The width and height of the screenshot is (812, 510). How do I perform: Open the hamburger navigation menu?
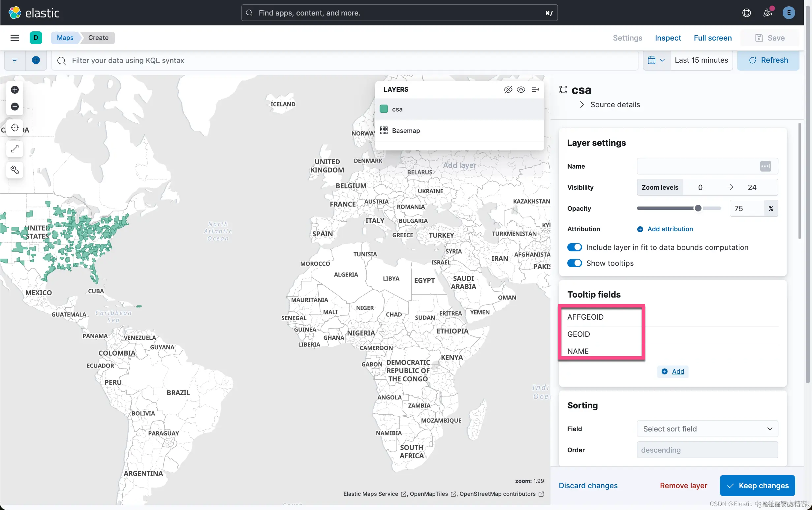pos(15,38)
